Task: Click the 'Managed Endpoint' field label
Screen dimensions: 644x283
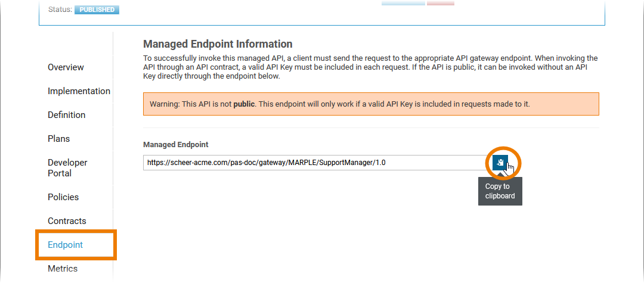Action: click(x=176, y=144)
